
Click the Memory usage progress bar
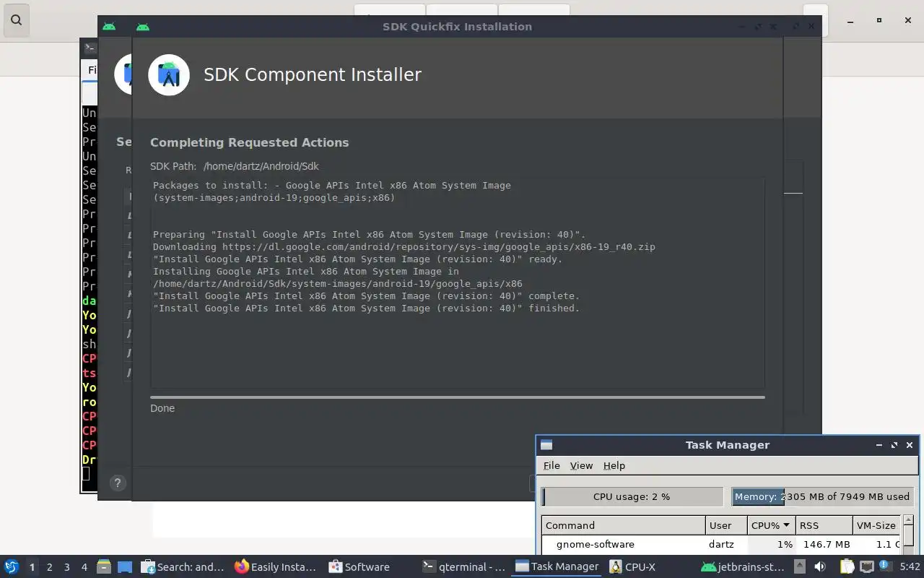click(822, 496)
